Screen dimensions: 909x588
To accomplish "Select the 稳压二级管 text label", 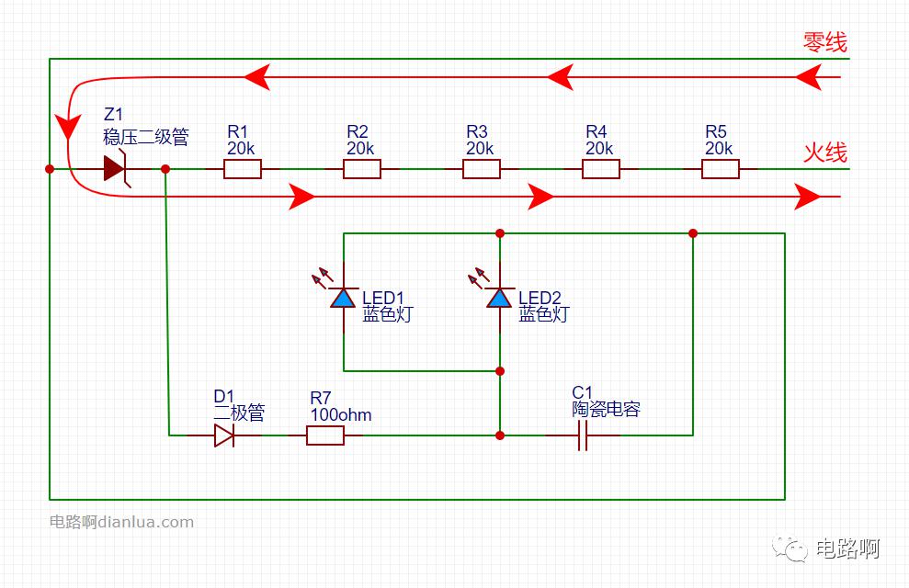I will tap(145, 137).
